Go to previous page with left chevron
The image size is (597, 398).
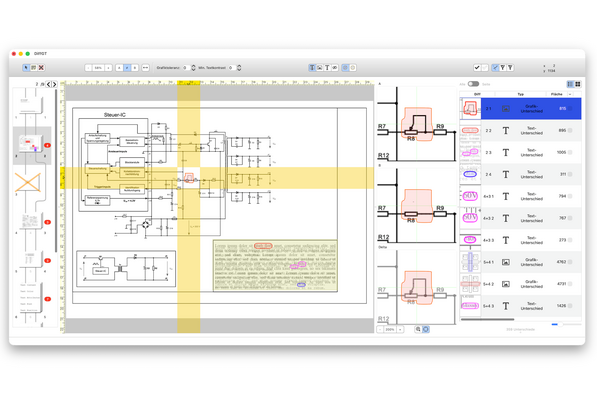pos(48,84)
